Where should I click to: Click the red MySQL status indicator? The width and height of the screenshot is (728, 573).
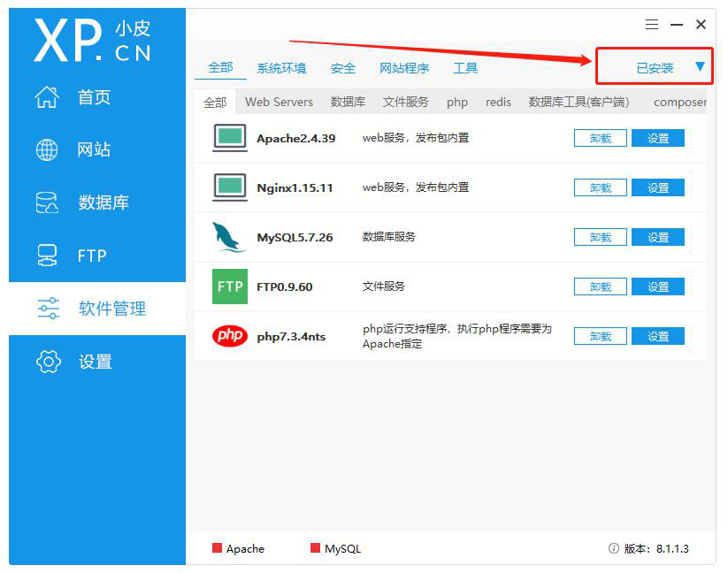click(x=315, y=548)
